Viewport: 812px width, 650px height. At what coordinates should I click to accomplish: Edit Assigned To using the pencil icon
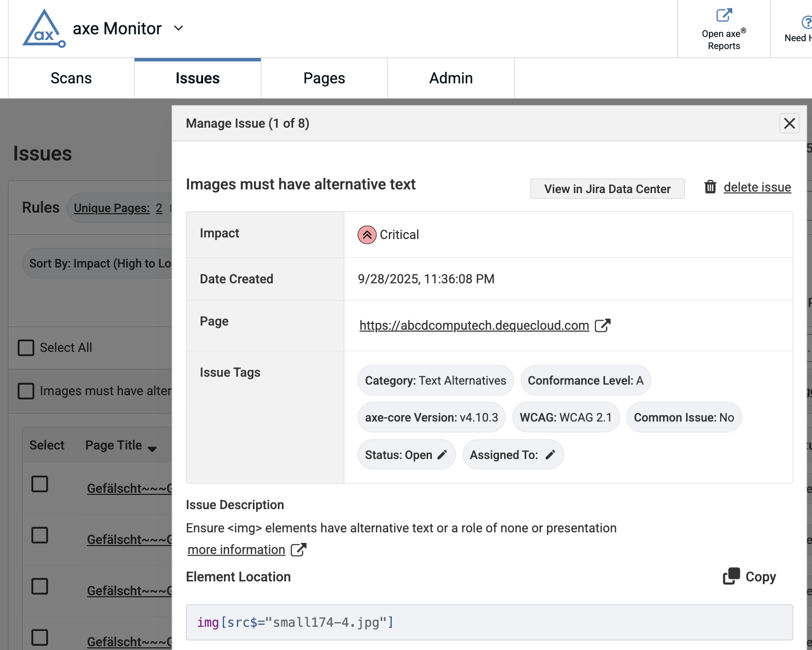click(x=551, y=454)
